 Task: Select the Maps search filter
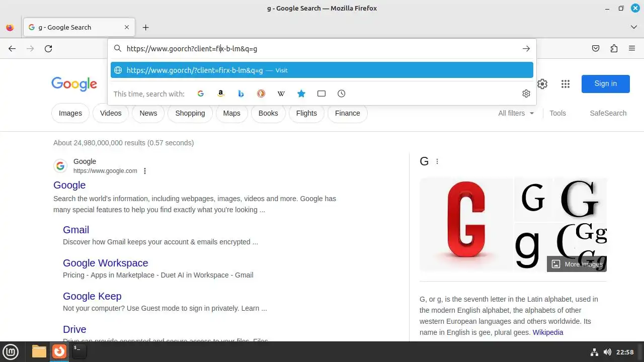232,113
